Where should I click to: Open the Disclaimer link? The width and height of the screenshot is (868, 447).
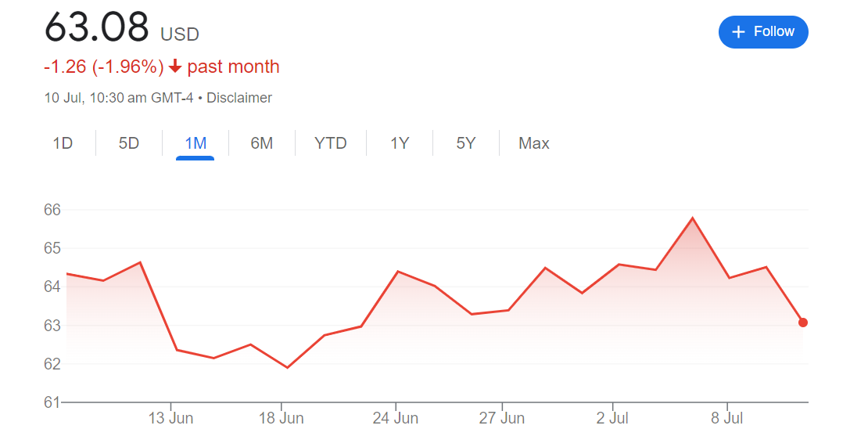[239, 98]
